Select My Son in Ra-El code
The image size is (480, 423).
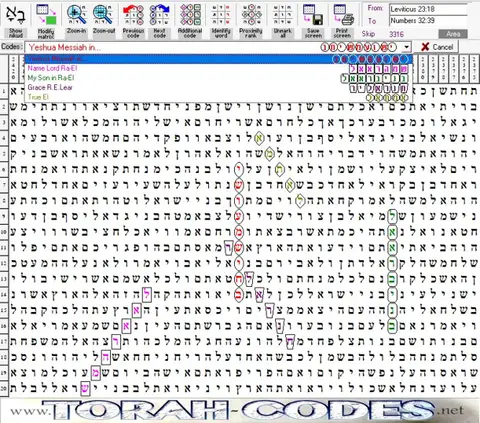coord(219,78)
